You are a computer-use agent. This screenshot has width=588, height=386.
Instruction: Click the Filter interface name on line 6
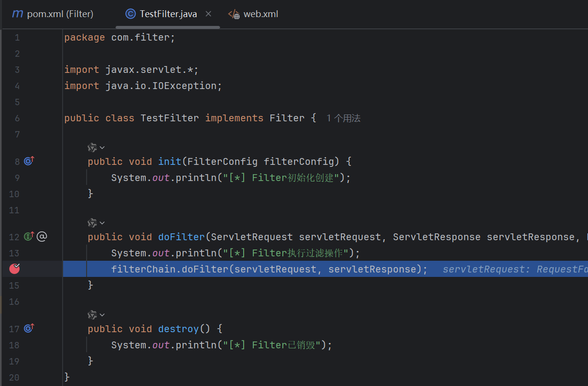coord(287,118)
